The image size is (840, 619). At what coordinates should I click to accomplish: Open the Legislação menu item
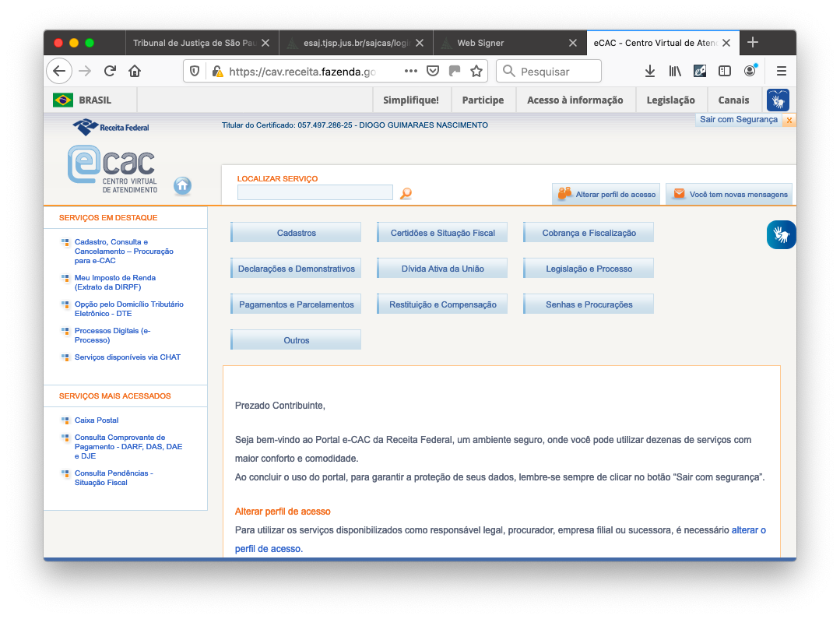click(x=670, y=100)
